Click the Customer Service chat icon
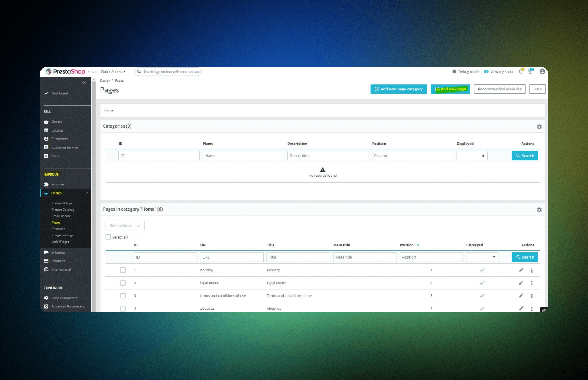588x380 pixels. tap(46, 147)
